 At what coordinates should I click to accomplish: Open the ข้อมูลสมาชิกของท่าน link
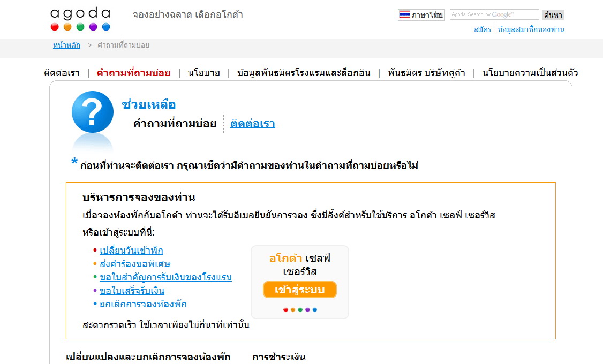pyautogui.click(x=531, y=29)
